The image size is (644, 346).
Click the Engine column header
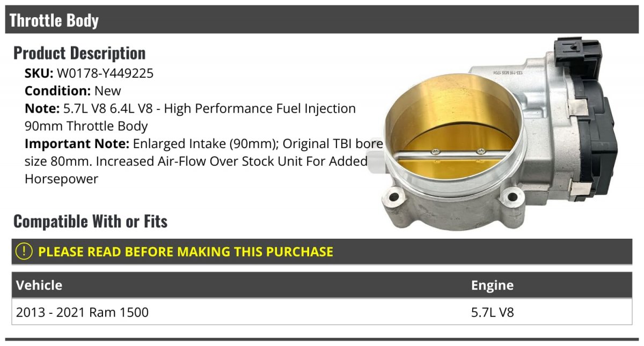[x=492, y=285]
